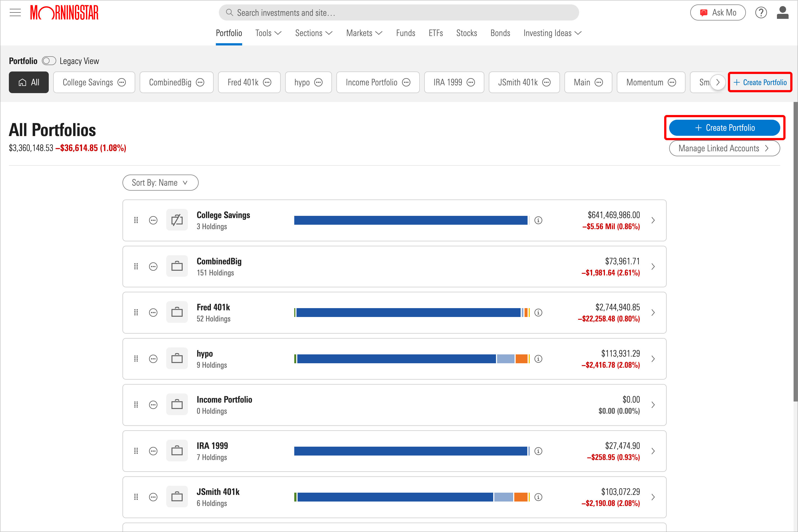Open Fred 401k details via chevron

coord(653,313)
